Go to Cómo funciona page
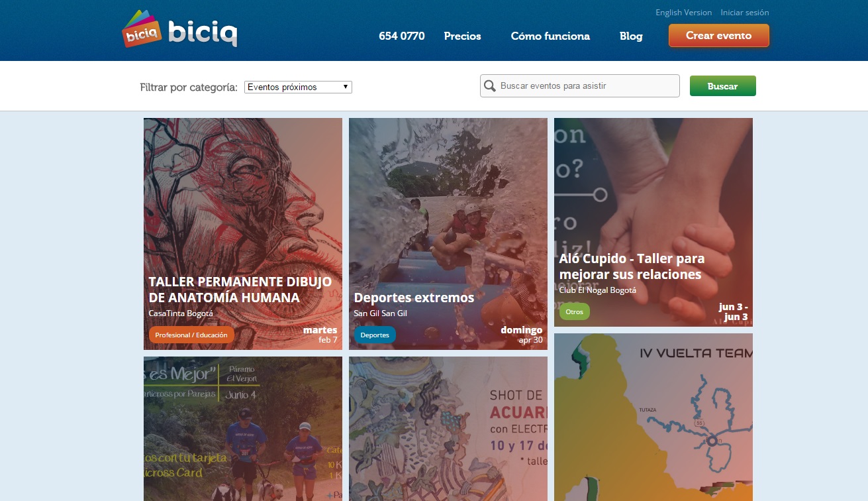Viewport: 868px width, 501px height. click(550, 36)
